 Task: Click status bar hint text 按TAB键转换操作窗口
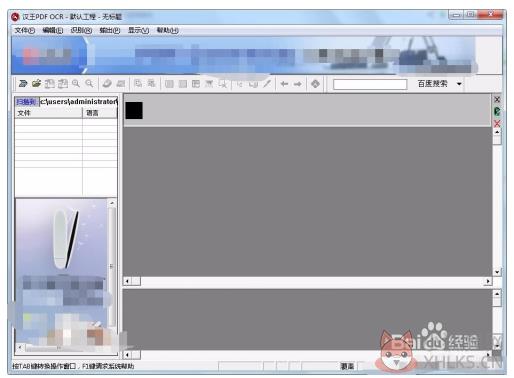click(44, 366)
